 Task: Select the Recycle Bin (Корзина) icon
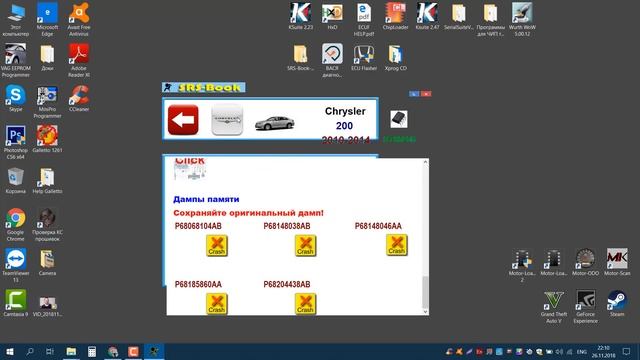pyautogui.click(x=16, y=180)
